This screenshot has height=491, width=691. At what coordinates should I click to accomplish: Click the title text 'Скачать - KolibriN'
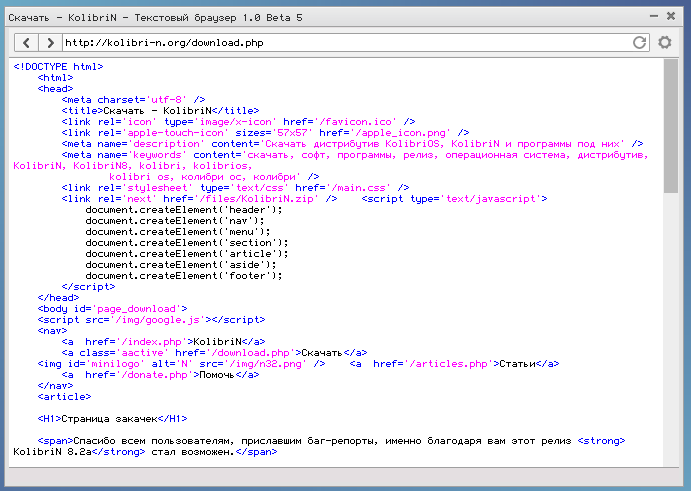click(x=157, y=111)
